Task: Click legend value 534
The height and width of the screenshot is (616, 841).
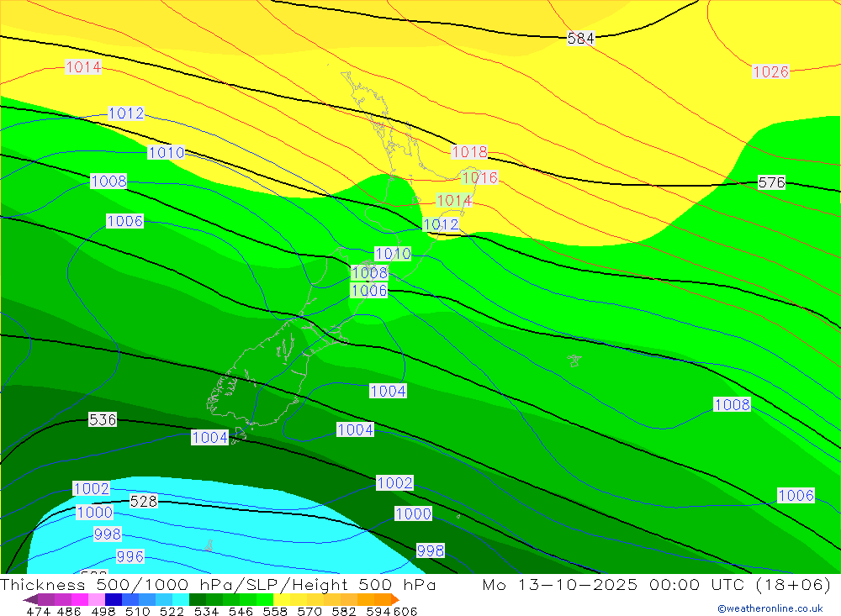Action: (207, 611)
